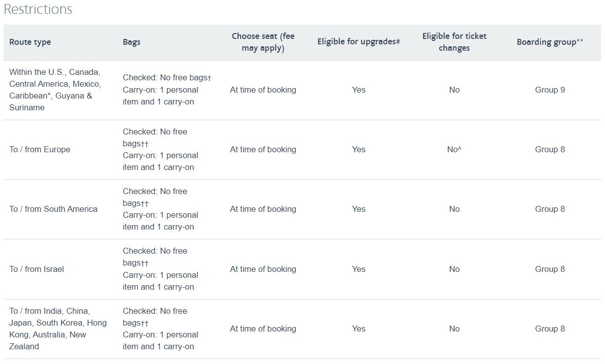Click the Within the U.S., Canada route cell
This screenshot has width=605, height=364.
coord(55,90)
